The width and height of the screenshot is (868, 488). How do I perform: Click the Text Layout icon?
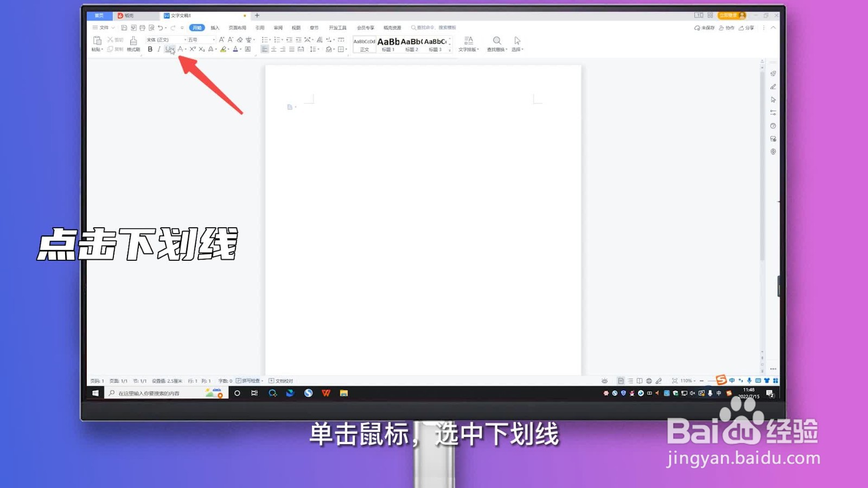coord(469,41)
